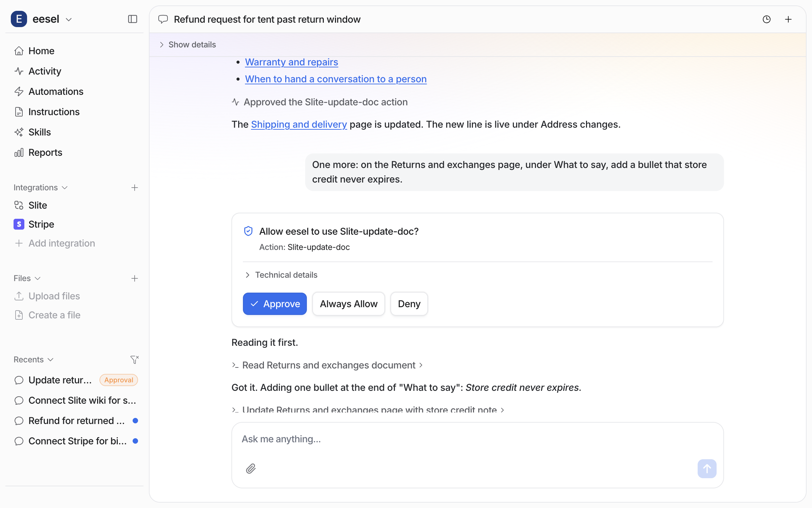Click unread dot on Connect Stripe
Image resolution: width=812 pixels, height=508 pixels.
135,441
